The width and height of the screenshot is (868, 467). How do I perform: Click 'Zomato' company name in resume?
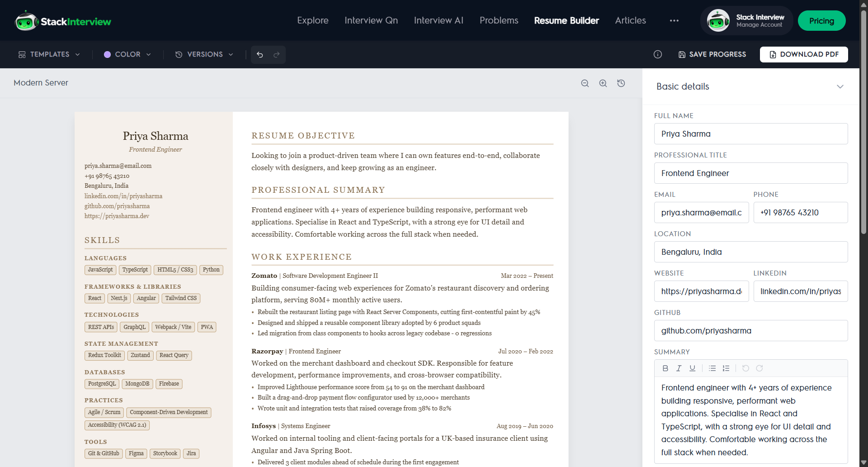[264, 276]
